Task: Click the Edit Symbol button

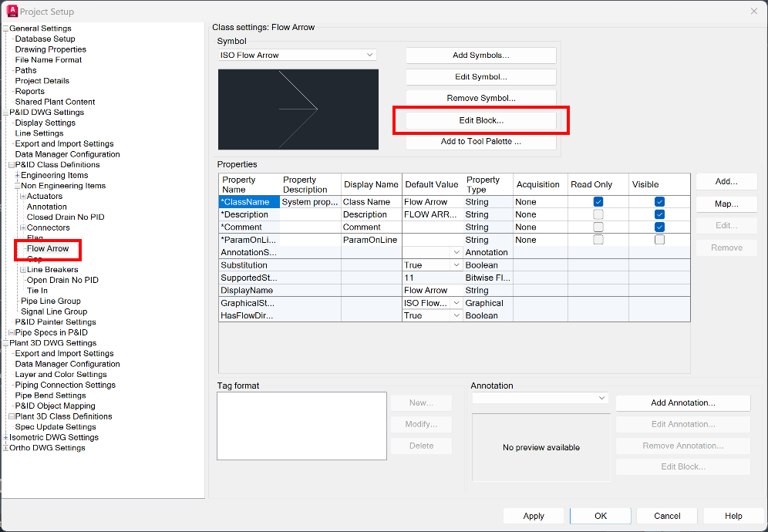Action: pyautogui.click(x=481, y=77)
